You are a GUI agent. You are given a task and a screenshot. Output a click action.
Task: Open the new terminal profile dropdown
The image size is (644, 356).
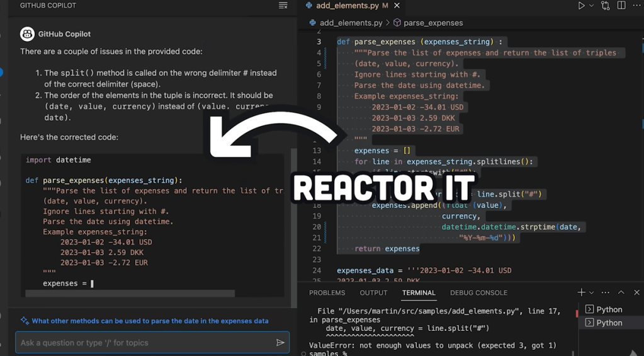click(x=591, y=292)
